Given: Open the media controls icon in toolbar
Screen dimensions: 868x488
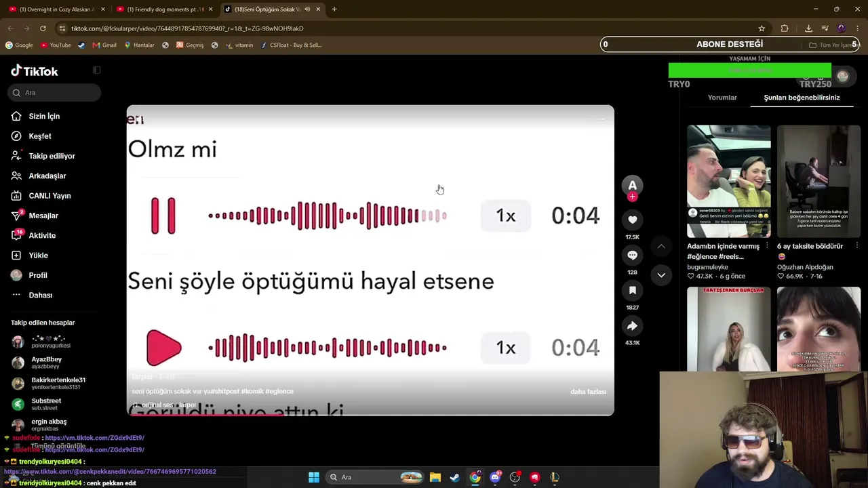Looking at the screenshot, I should pos(825,28).
